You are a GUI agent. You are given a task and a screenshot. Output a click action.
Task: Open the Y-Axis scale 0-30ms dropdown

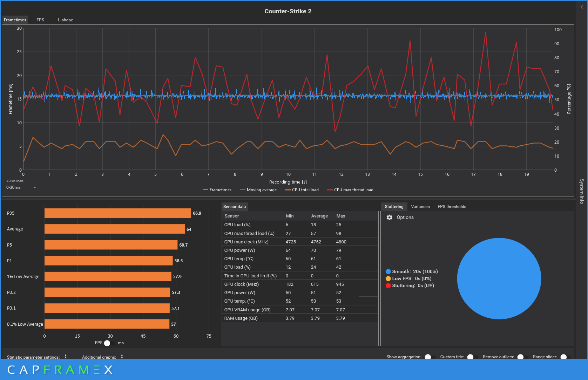click(21, 187)
